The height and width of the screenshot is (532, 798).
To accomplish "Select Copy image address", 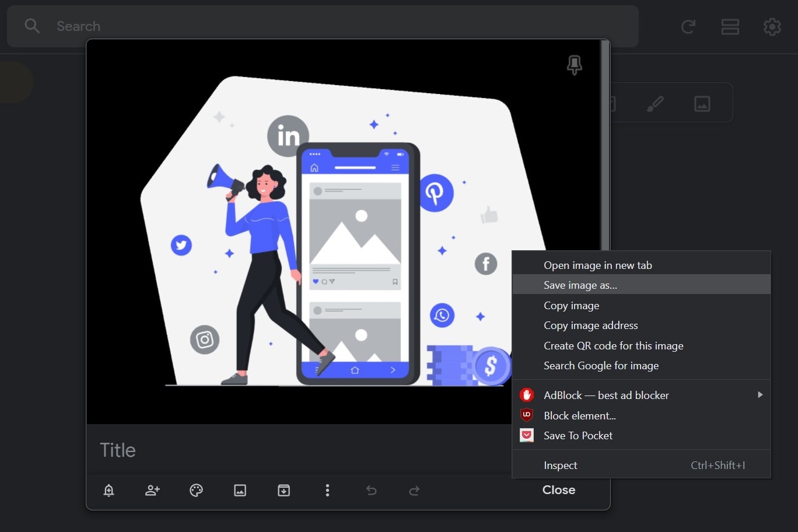I will tap(642, 325).
